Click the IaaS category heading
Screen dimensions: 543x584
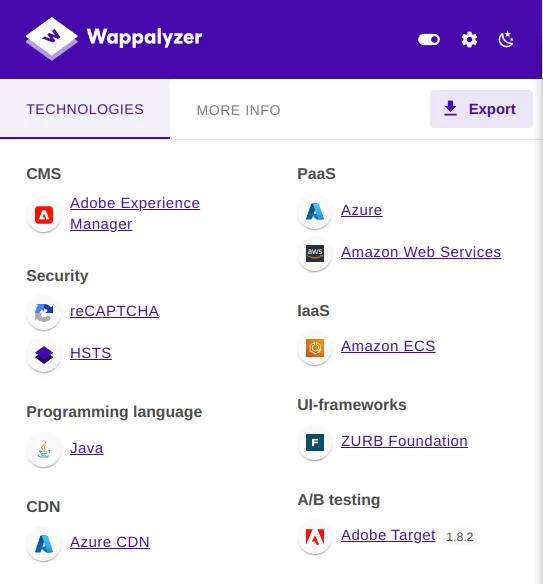click(x=314, y=311)
